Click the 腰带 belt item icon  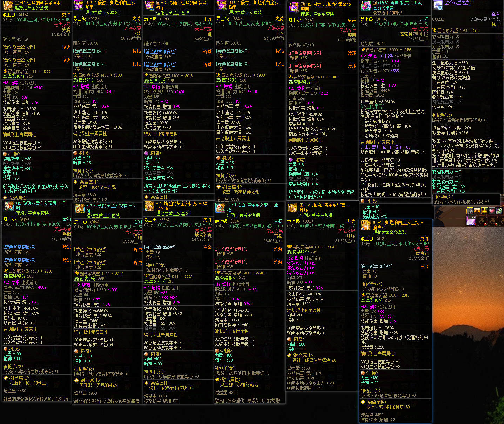click(294, 7)
